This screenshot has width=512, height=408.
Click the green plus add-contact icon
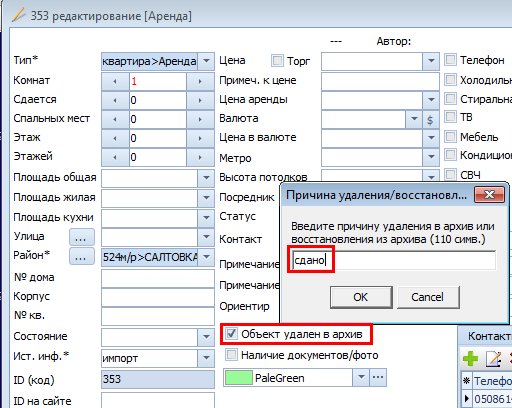point(470,359)
